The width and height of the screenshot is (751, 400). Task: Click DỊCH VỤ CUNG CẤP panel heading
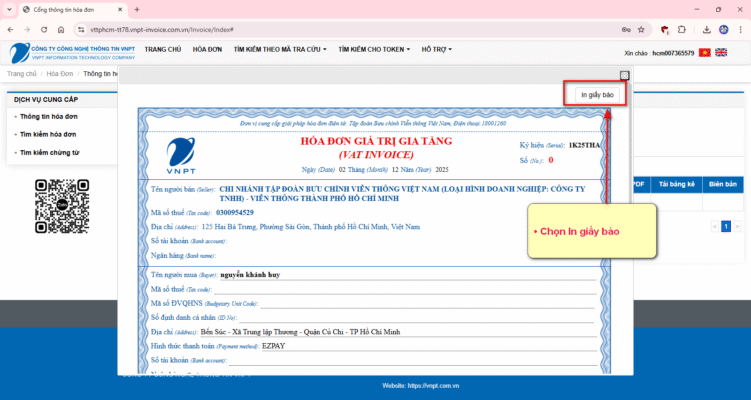(46, 100)
